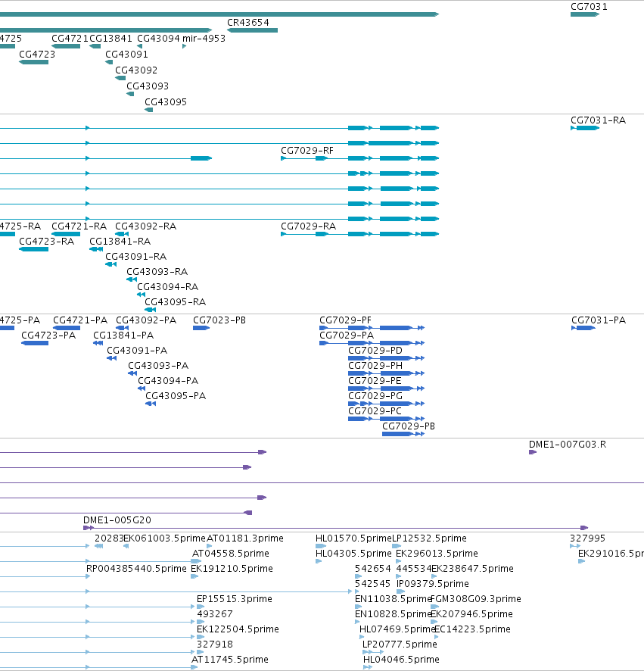The image size is (644, 671).
Task: Click the CG43092-RA transcript label
Action: click(146, 226)
